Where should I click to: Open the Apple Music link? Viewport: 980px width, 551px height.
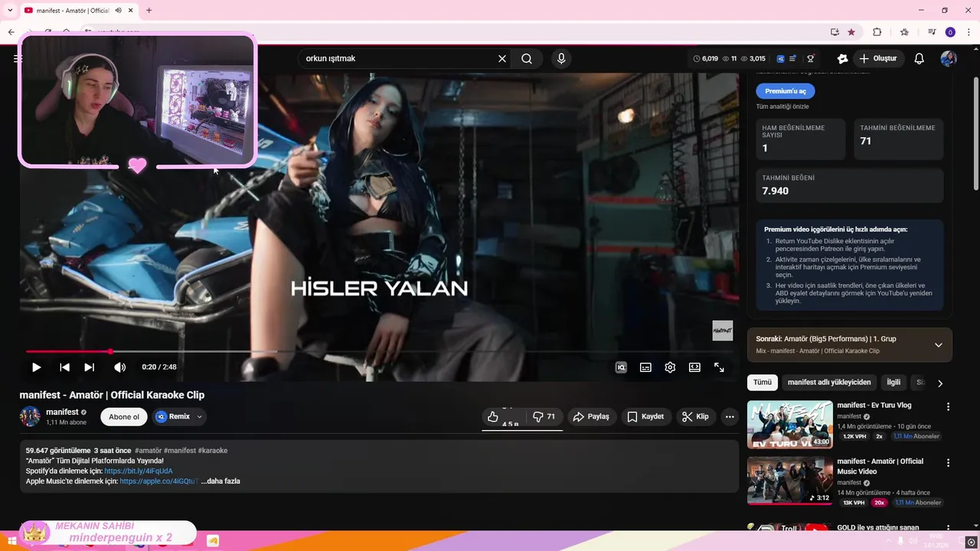[x=159, y=481]
